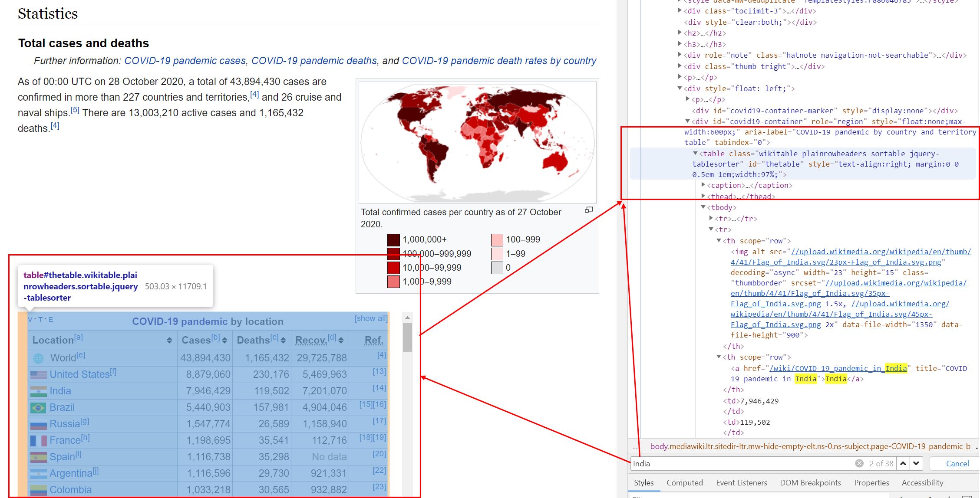
Task: Click the show all link in table
Action: (371, 318)
